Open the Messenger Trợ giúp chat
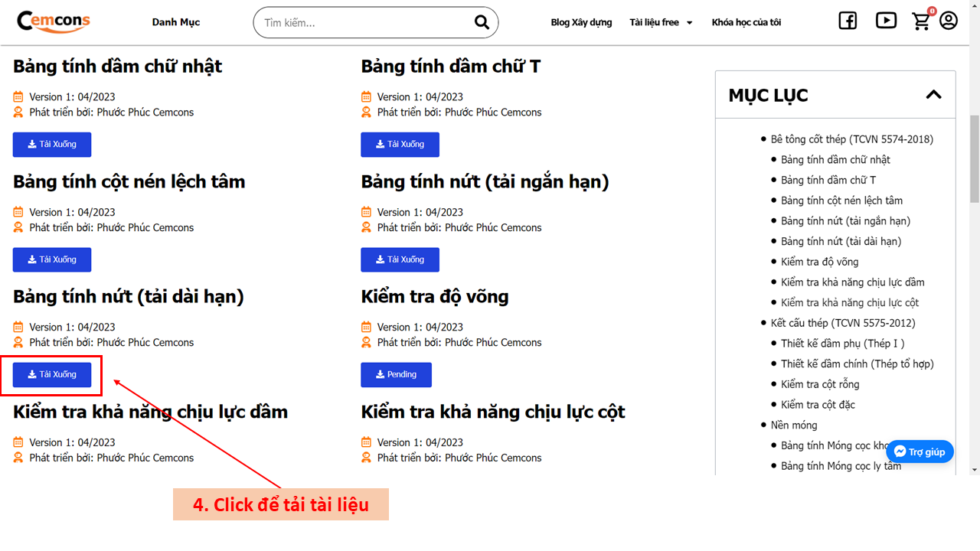980x551 pixels. click(920, 452)
